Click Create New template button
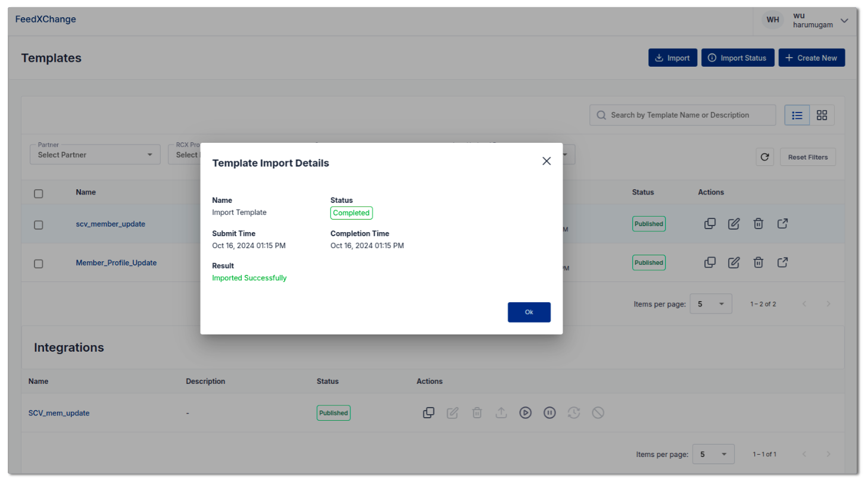 pos(811,58)
